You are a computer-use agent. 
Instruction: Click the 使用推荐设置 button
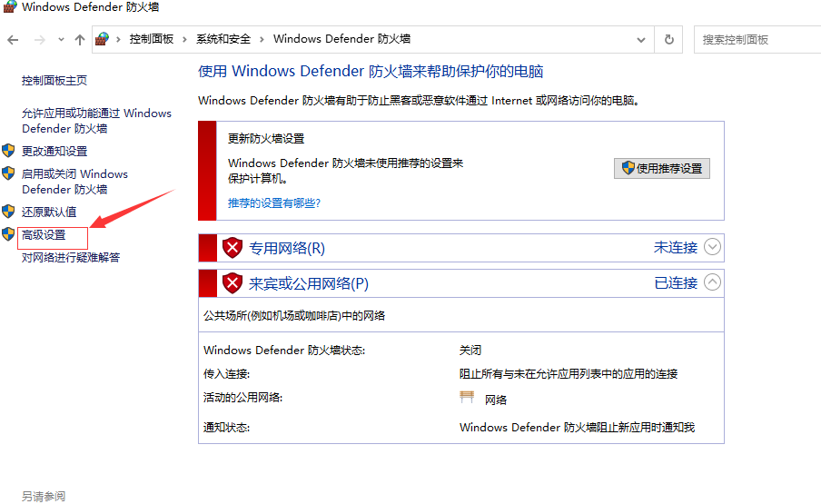(x=662, y=168)
